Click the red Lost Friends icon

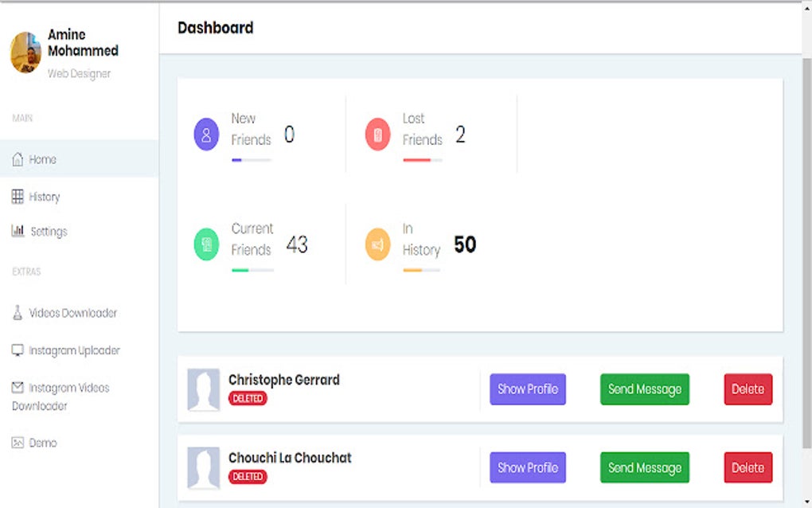377,134
